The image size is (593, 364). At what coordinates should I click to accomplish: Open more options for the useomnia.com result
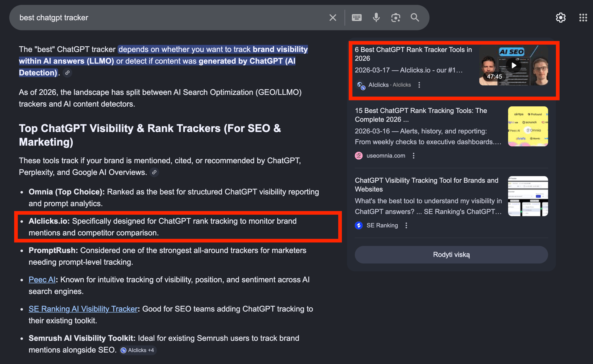(x=414, y=156)
